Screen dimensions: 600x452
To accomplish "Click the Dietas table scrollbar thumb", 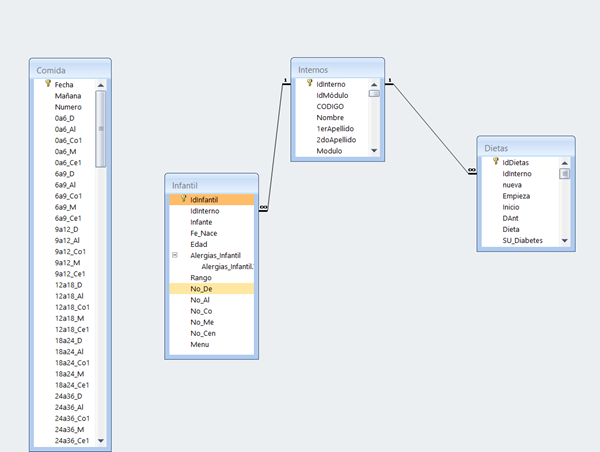I will click(564, 173).
